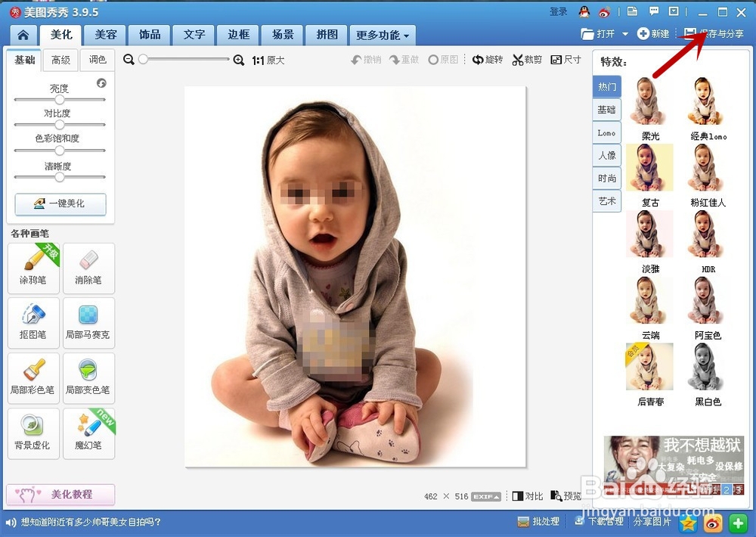Select the 局部变色笔 color change brush
The height and width of the screenshot is (537, 756).
(88, 378)
